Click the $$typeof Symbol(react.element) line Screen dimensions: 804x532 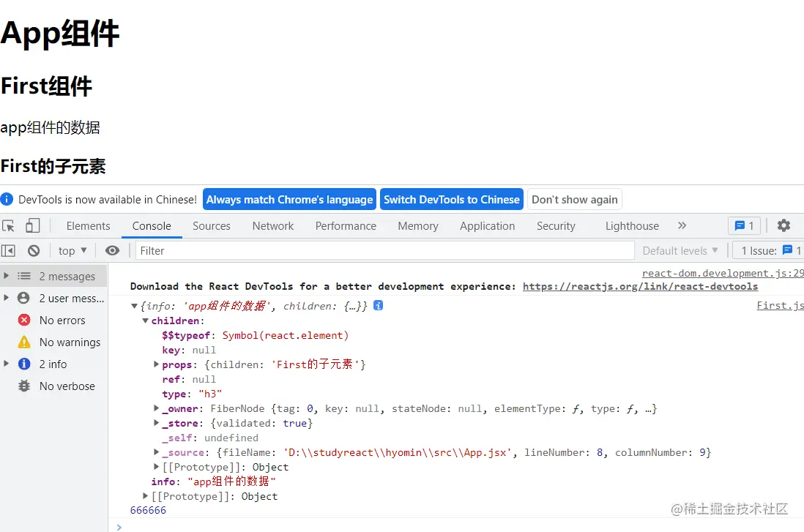[x=256, y=335]
